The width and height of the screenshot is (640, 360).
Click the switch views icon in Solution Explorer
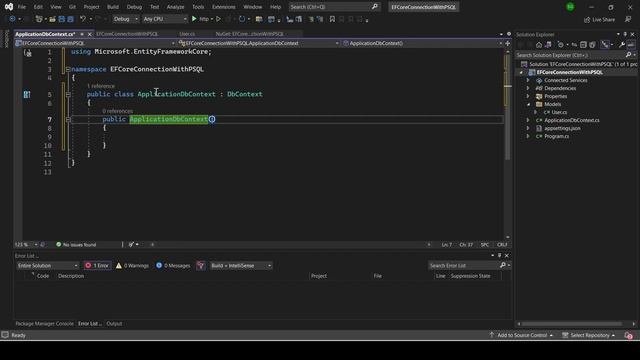tap(548, 45)
